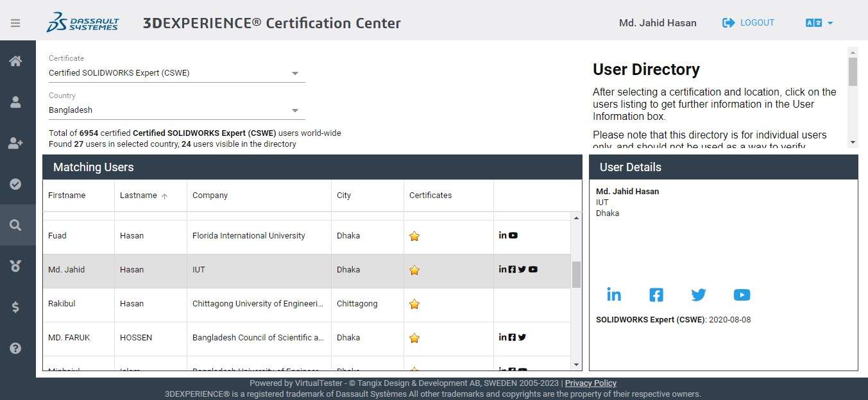Open the Certificate selection dropdown
The width and height of the screenshot is (868, 400).
[x=295, y=72]
